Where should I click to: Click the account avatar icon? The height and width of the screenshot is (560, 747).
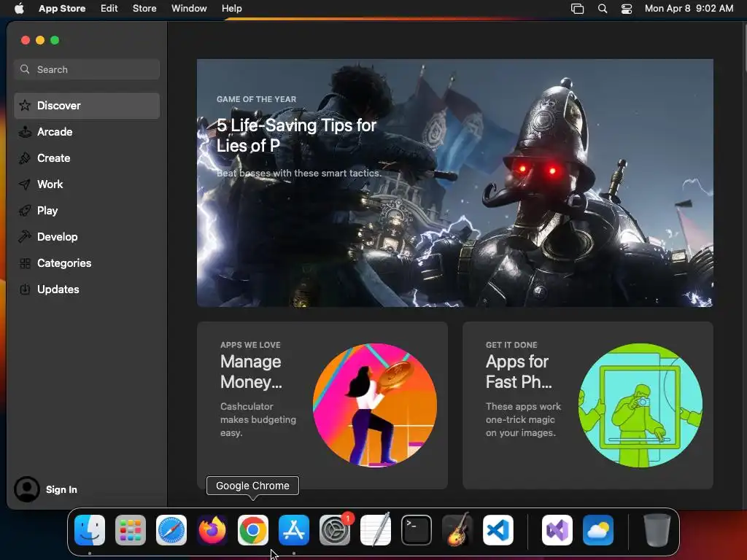click(x=27, y=489)
